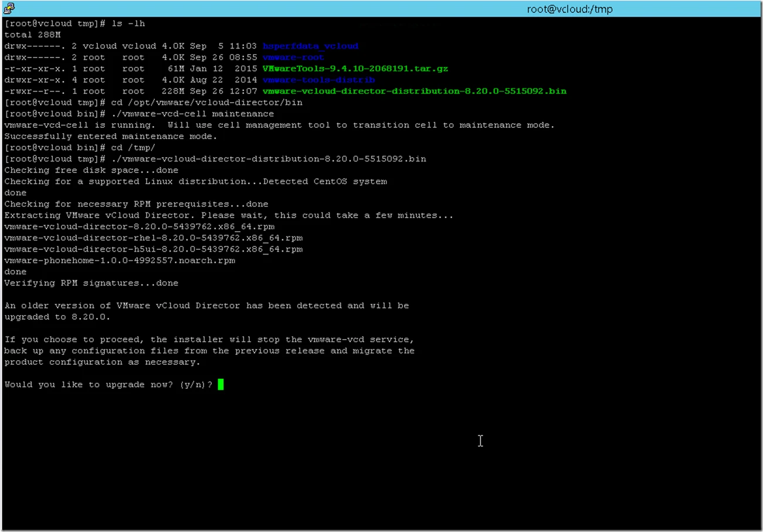Select the 'hsperfdata_vcloud' directory name
The image size is (763, 532).
(310, 46)
